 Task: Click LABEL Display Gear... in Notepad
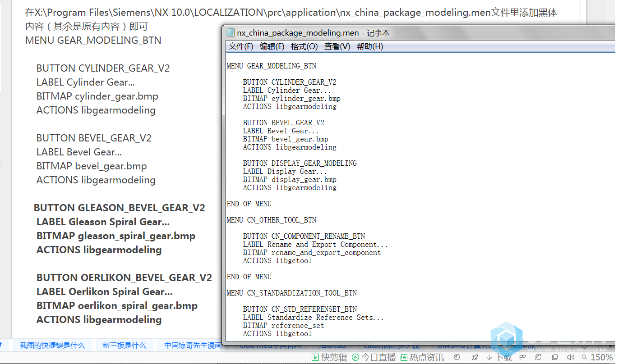pyautogui.click(x=285, y=171)
